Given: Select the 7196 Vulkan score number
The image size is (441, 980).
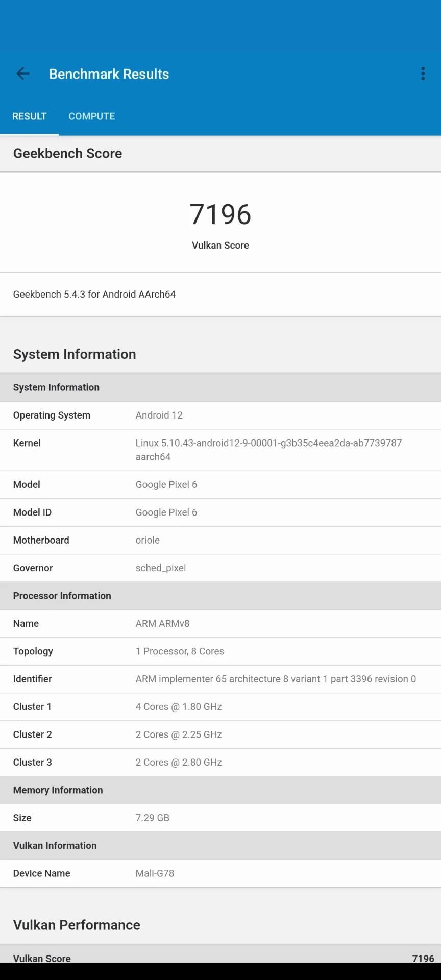Looking at the screenshot, I should tap(220, 214).
